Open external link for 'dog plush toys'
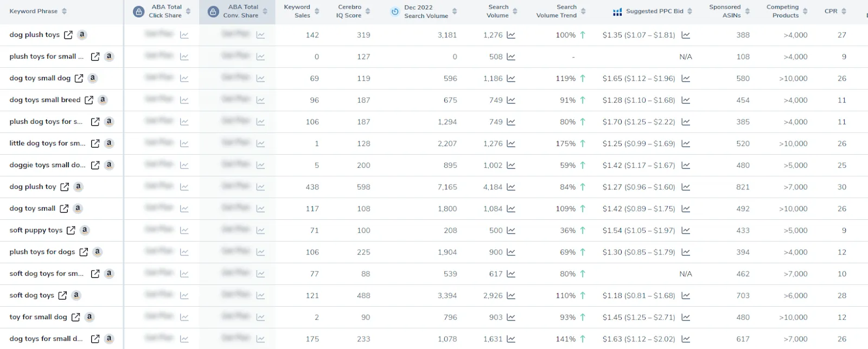The image size is (868, 349). 68,35
